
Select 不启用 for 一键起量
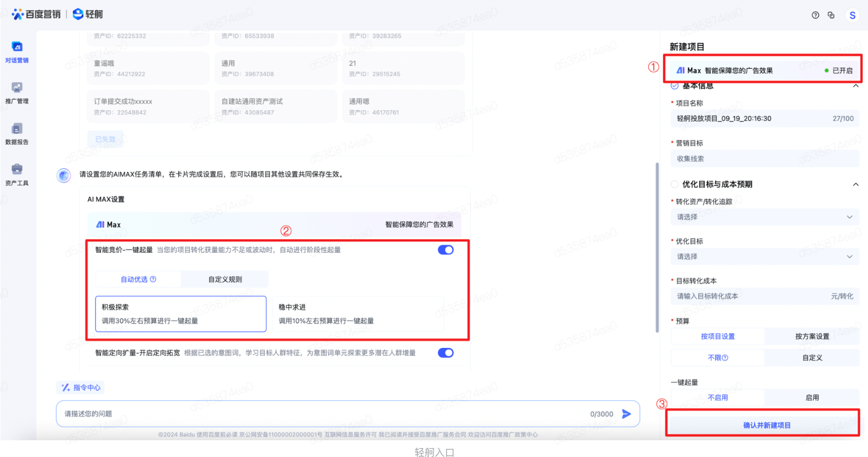point(717,398)
